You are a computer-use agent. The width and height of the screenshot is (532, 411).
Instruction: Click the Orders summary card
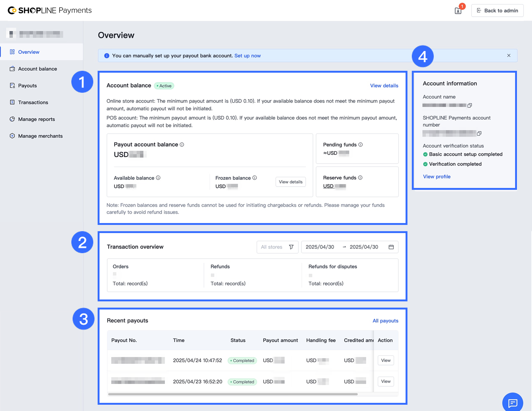tap(155, 275)
